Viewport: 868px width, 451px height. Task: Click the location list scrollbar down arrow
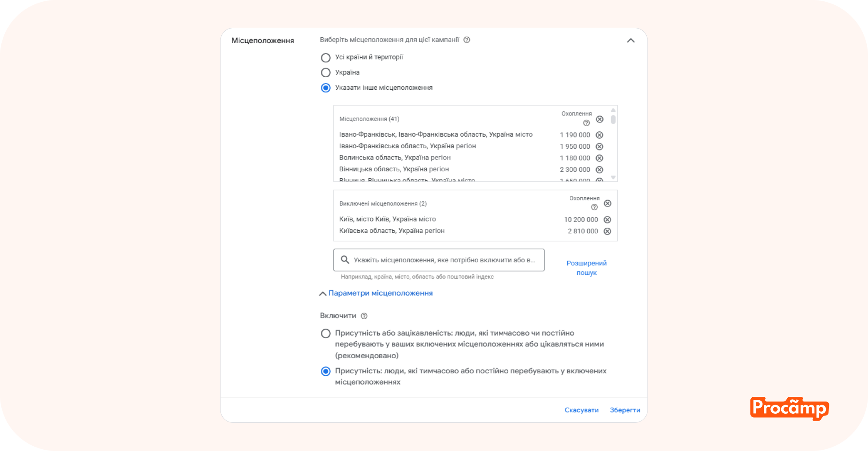pos(613,177)
